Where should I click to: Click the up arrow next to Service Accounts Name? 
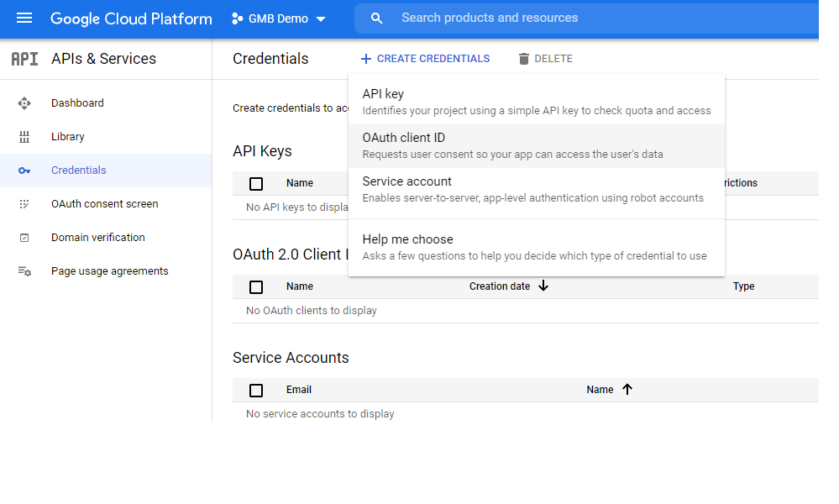[627, 389]
